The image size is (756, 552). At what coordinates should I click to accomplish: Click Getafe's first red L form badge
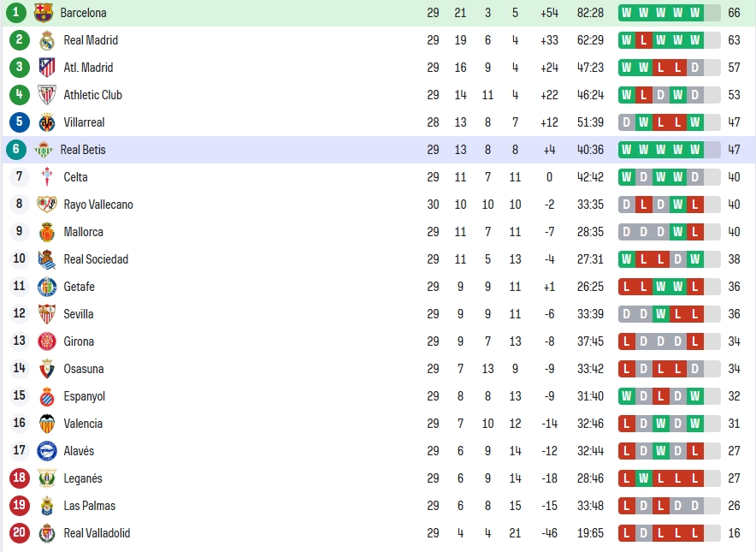(x=626, y=287)
